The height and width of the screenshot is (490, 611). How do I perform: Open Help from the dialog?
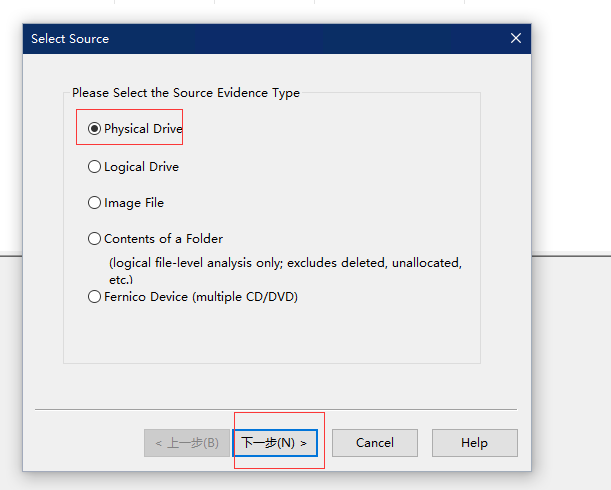[474, 443]
